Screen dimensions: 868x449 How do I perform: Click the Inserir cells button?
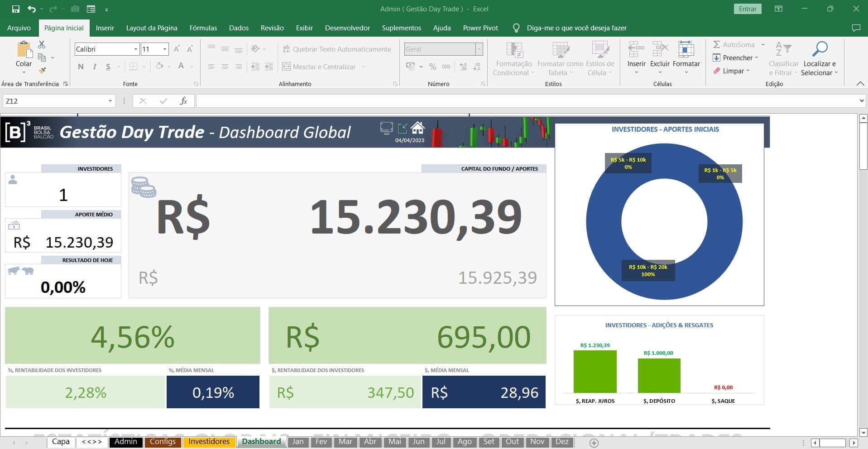click(x=636, y=58)
